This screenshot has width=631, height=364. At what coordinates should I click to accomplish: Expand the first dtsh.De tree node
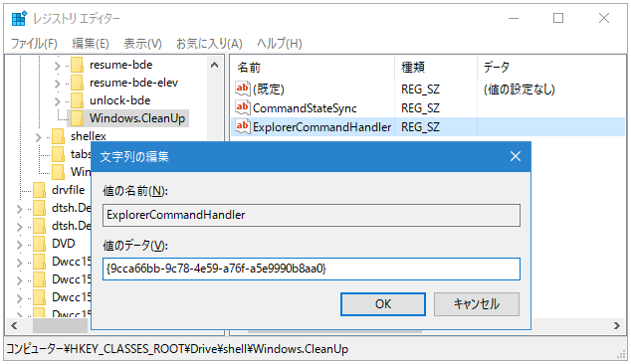click(19, 209)
